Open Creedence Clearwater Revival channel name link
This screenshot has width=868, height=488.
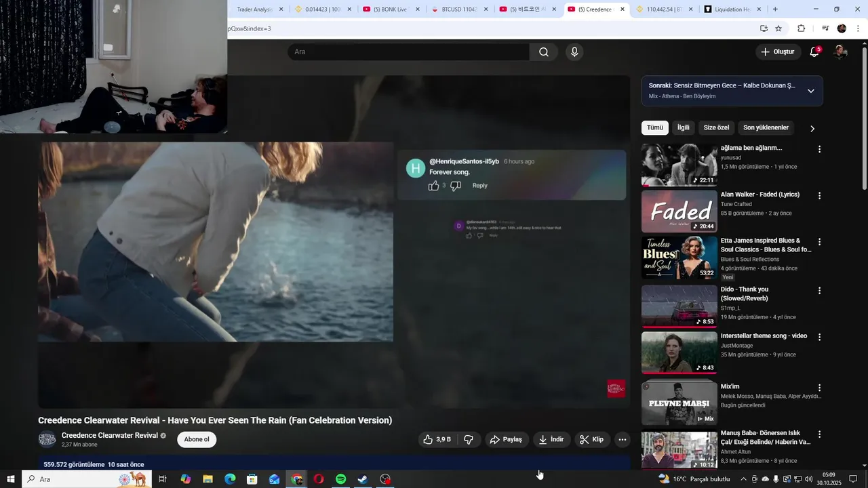[110, 436]
